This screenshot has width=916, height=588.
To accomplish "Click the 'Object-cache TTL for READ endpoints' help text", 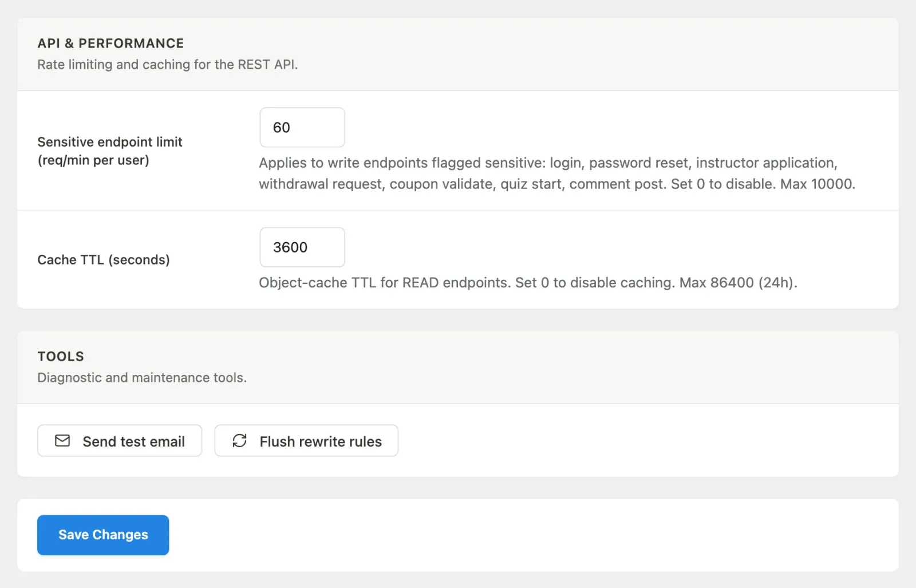I will click(x=528, y=283).
